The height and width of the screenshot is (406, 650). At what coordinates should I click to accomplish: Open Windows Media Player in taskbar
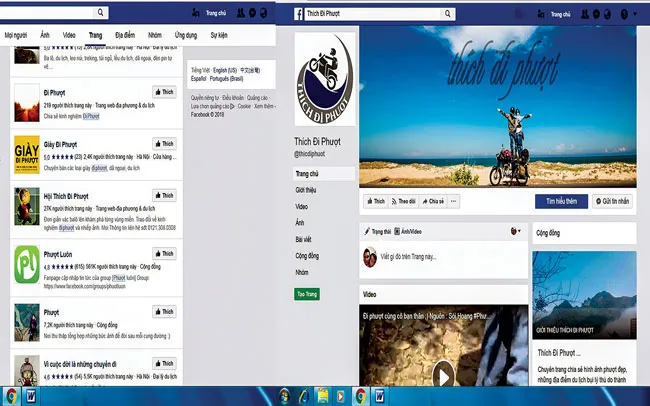coord(340,396)
